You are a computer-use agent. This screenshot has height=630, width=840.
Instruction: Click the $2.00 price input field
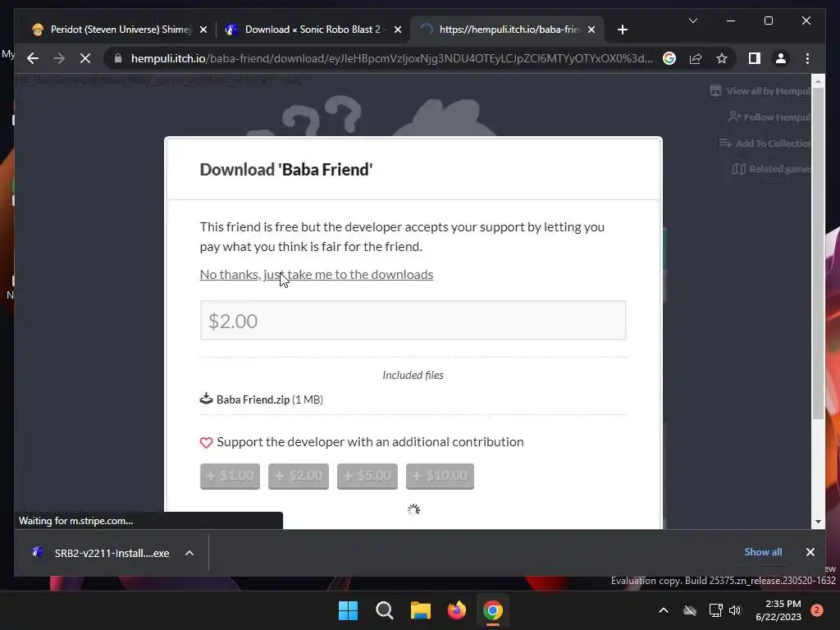(413, 321)
